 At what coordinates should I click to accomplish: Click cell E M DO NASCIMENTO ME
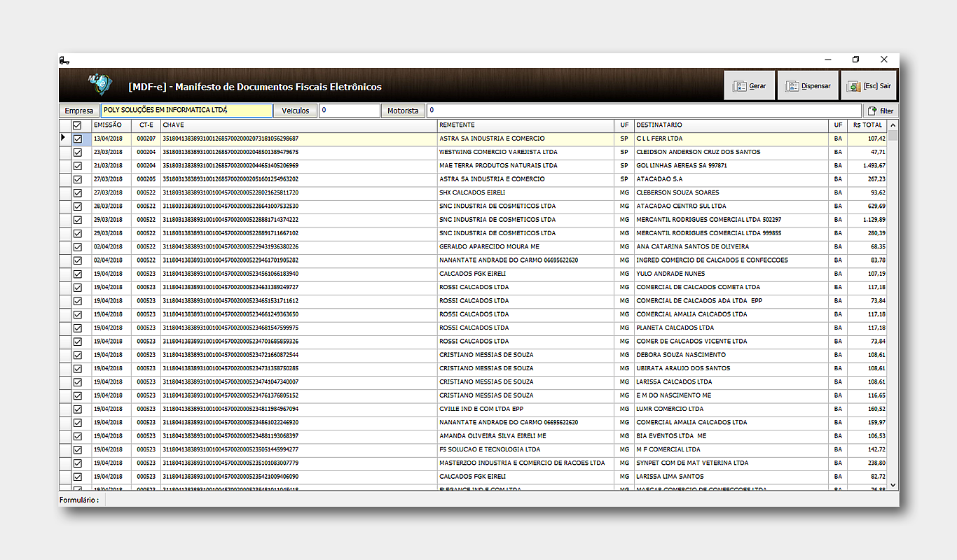click(x=731, y=395)
